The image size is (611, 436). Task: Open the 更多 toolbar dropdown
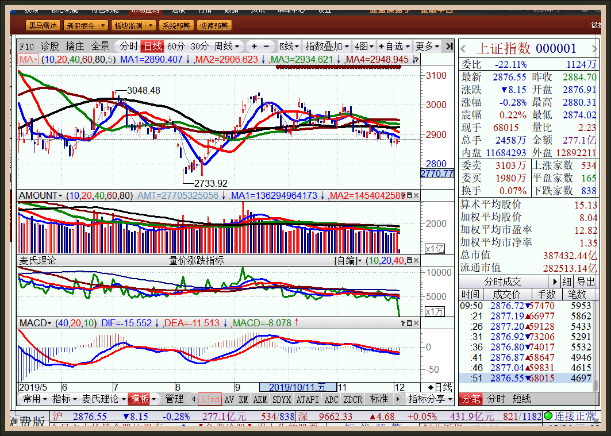tap(427, 46)
